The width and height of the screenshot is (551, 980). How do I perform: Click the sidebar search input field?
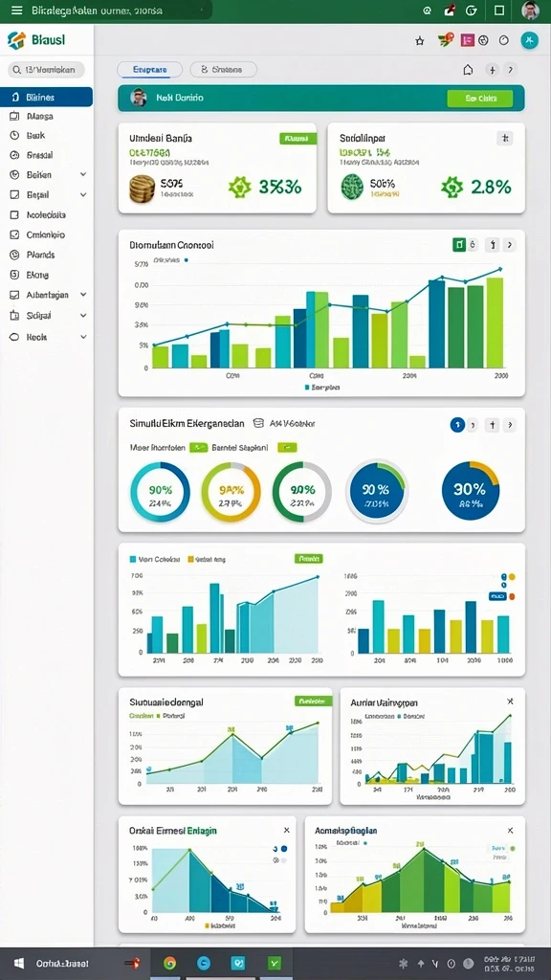point(46,70)
